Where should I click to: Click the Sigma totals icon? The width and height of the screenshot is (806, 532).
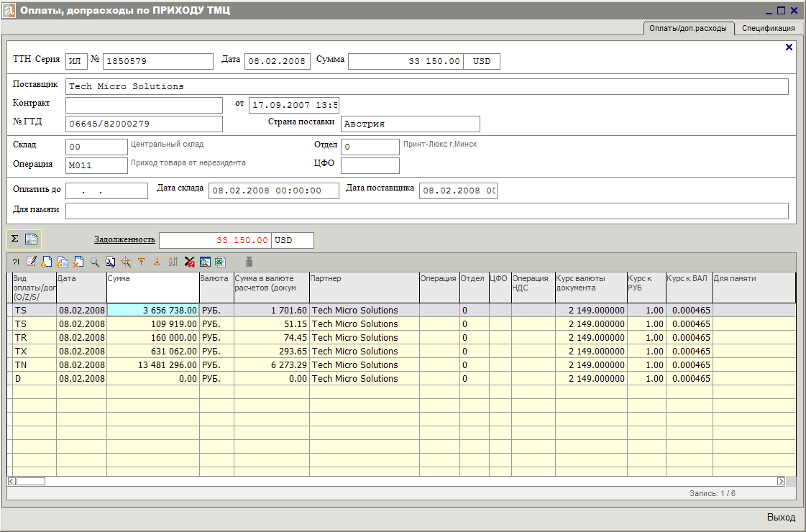coord(15,239)
